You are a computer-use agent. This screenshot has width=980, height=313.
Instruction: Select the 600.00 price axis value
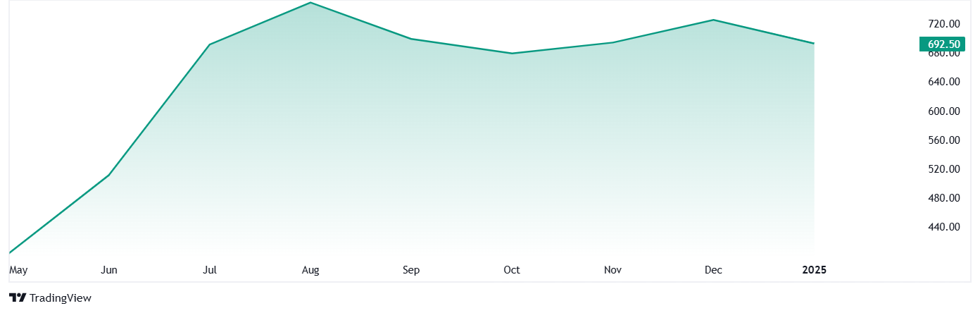click(943, 111)
